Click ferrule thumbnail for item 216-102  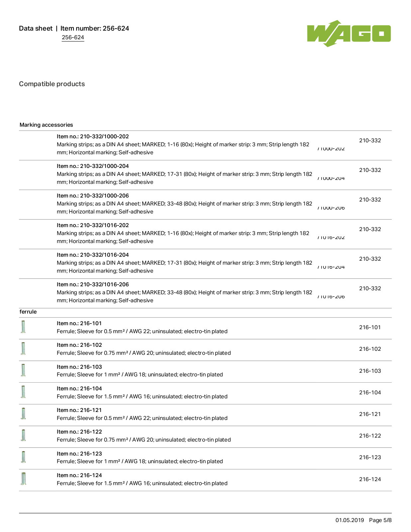(23, 348)
